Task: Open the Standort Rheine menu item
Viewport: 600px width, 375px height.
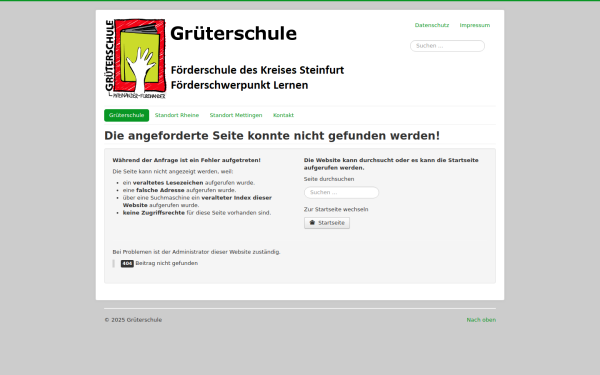Action: pos(177,115)
